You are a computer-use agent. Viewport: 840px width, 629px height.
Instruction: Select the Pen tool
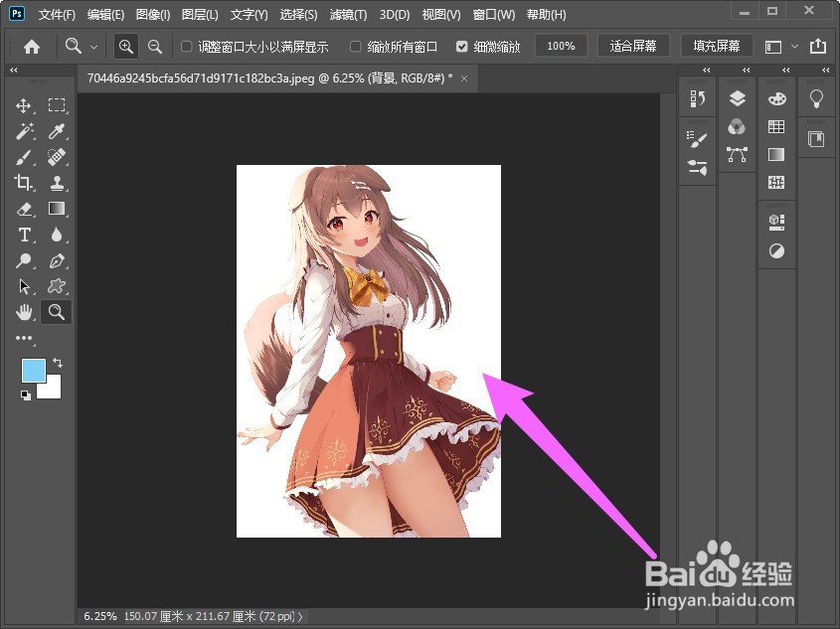click(x=57, y=260)
